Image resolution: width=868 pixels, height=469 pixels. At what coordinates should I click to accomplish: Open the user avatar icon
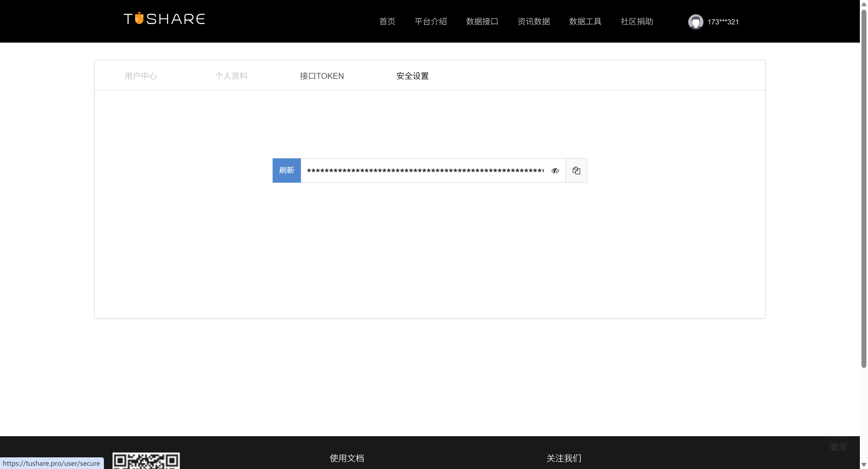[695, 21]
